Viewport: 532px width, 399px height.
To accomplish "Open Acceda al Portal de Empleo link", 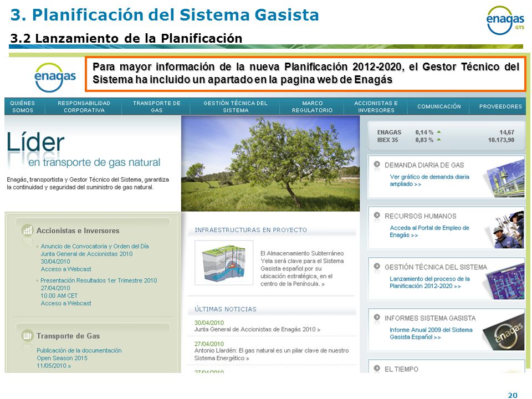I will (429, 232).
